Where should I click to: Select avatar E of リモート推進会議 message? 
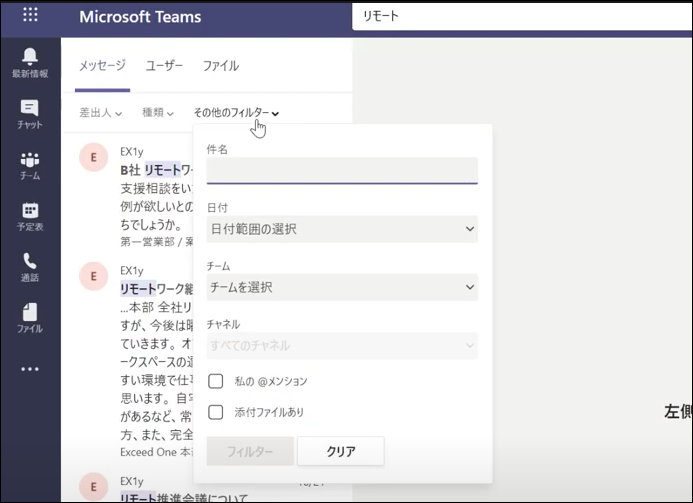(93, 487)
